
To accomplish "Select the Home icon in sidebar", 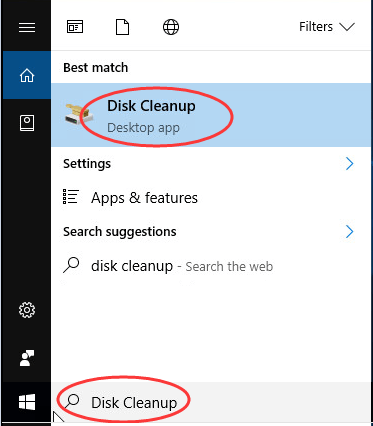I will (x=27, y=75).
